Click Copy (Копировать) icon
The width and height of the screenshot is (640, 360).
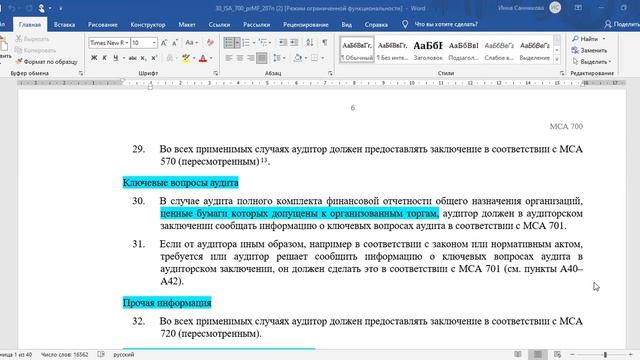tap(36, 50)
